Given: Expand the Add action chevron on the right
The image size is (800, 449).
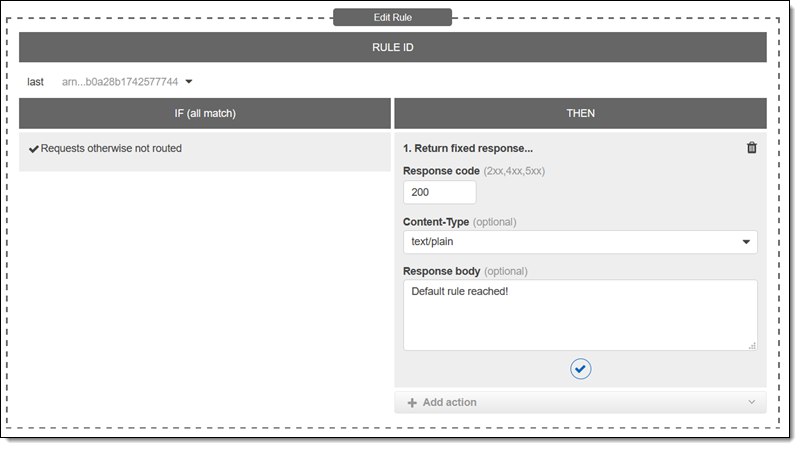Looking at the screenshot, I should tap(752, 402).
